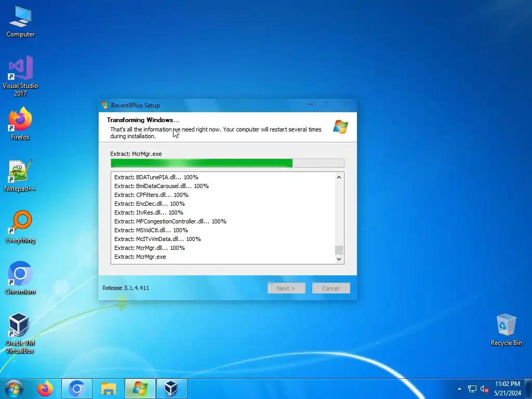Click the Cancel button

pyautogui.click(x=331, y=288)
